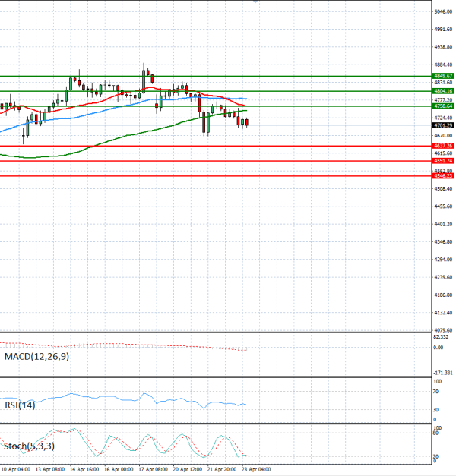Click the end of the RSI line
The image size is (456, 476).
(x=246, y=404)
